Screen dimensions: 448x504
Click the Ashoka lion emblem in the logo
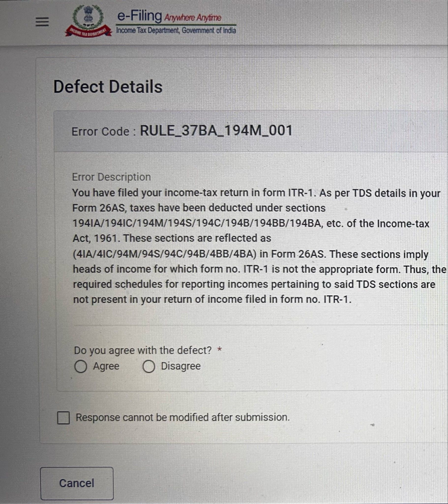click(88, 15)
